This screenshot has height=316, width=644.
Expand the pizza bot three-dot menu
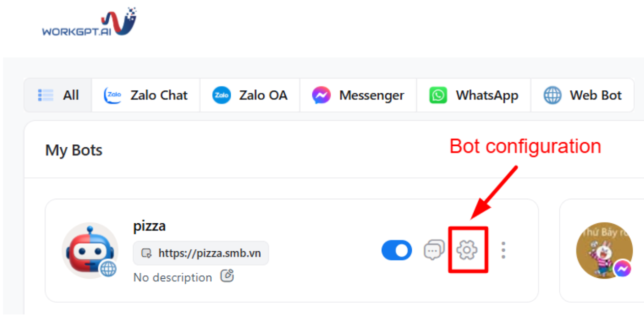[503, 250]
